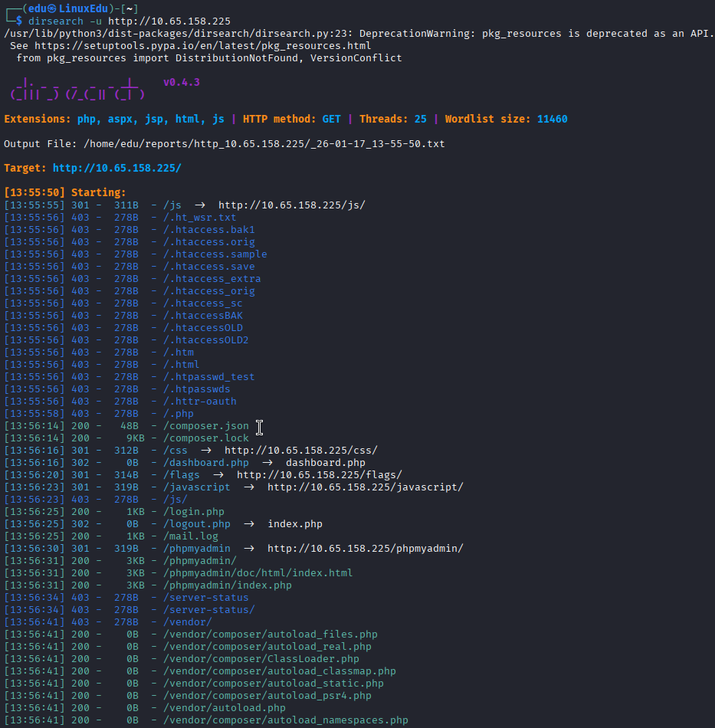Click the '[13:55:50] Starting:' line
715x728 pixels.
tap(65, 192)
